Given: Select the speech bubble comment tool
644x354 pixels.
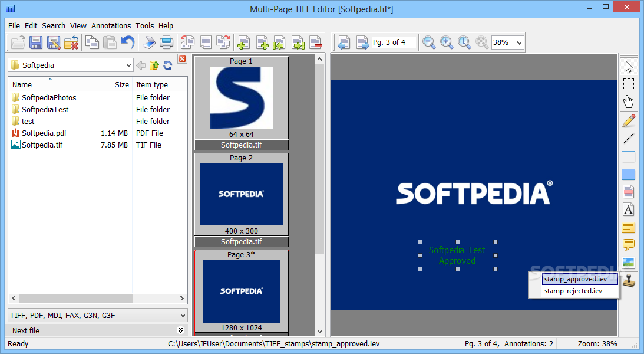Looking at the screenshot, I should pos(629,245).
